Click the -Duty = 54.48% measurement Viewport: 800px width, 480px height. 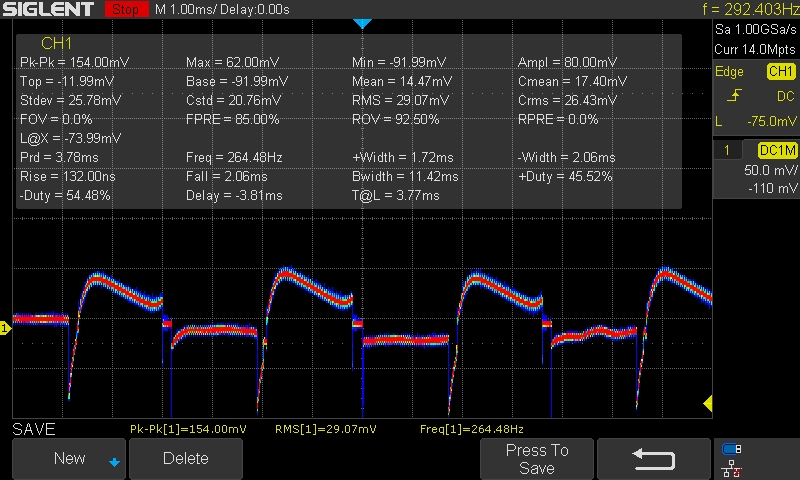pos(65,195)
